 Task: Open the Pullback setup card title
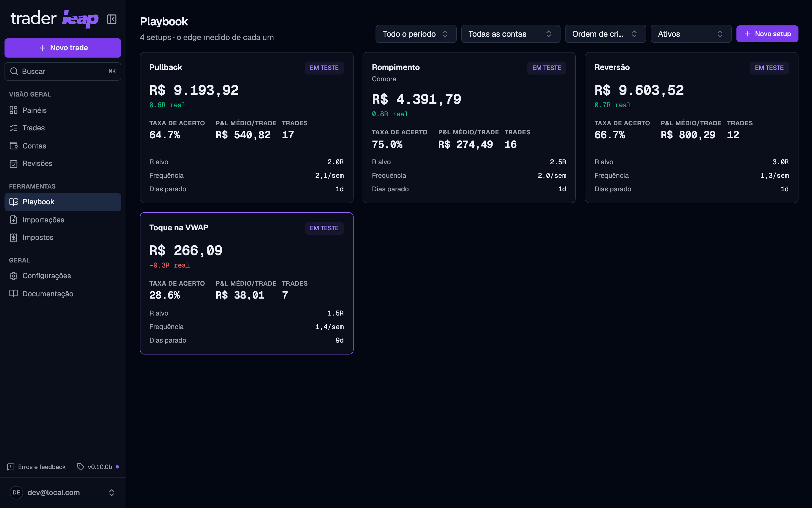[x=166, y=67]
